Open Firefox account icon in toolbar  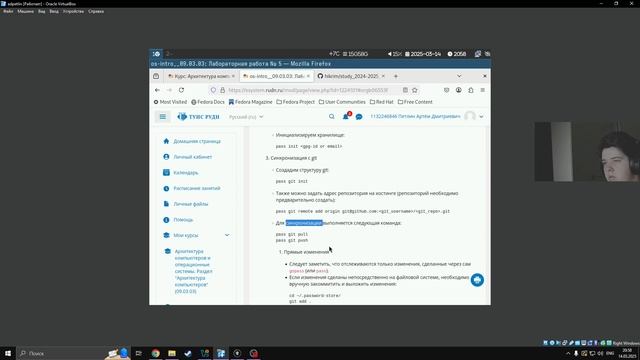click(458, 90)
